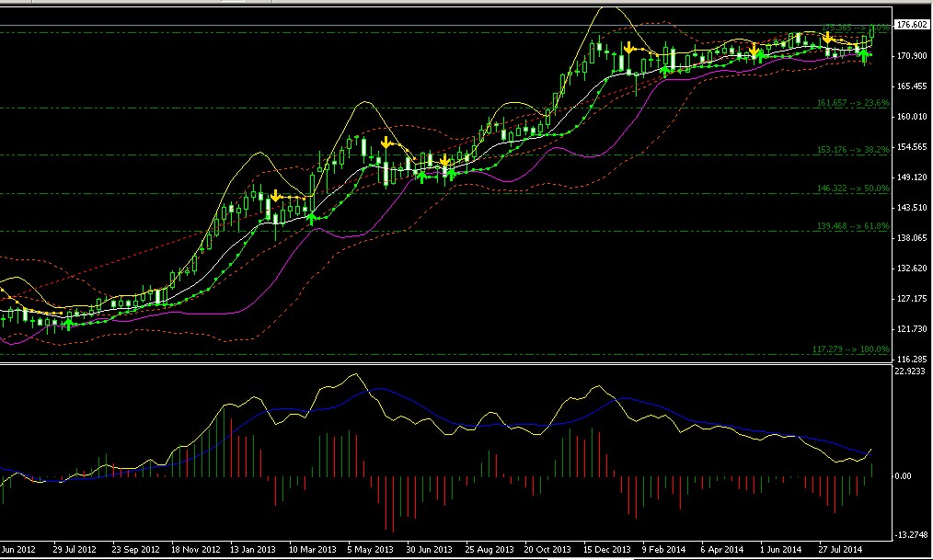Click the 0.00 indicator scale value
This screenshot has height=560, width=933.
[903, 476]
